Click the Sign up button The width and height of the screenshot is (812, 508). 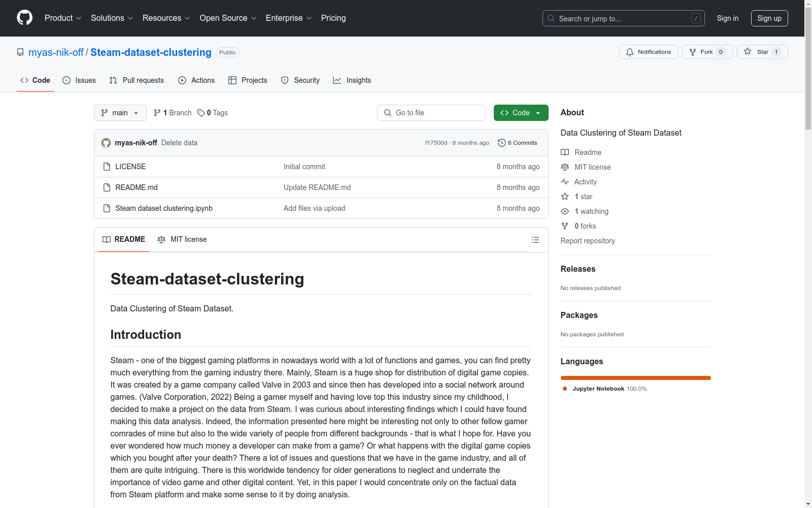(769, 18)
